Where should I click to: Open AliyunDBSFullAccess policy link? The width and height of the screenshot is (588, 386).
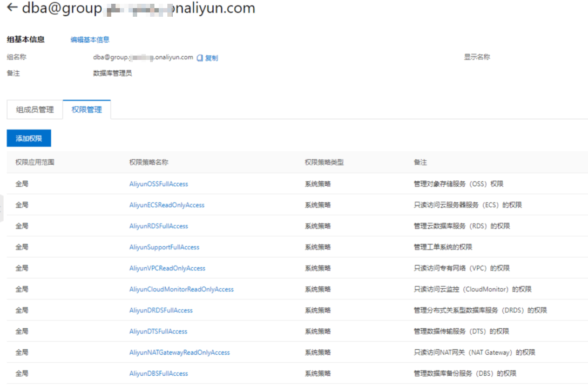pyautogui.click(x=159, y=373)
